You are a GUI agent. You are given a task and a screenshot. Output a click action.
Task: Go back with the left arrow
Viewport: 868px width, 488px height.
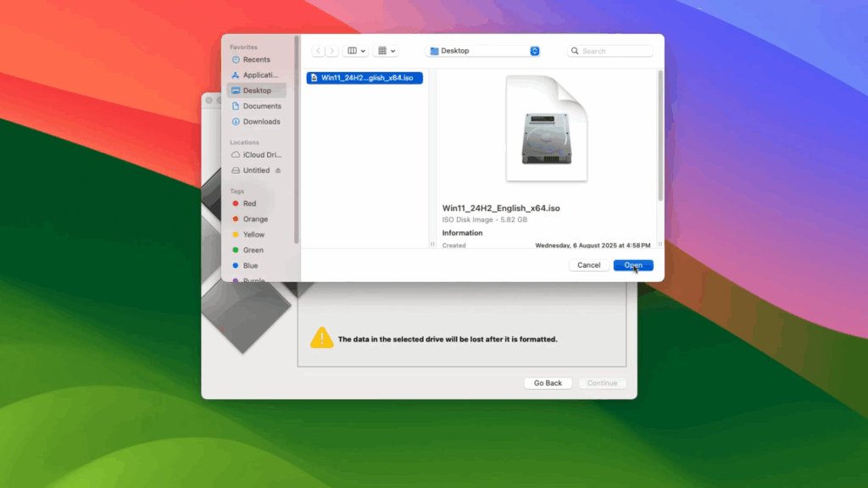319,50
